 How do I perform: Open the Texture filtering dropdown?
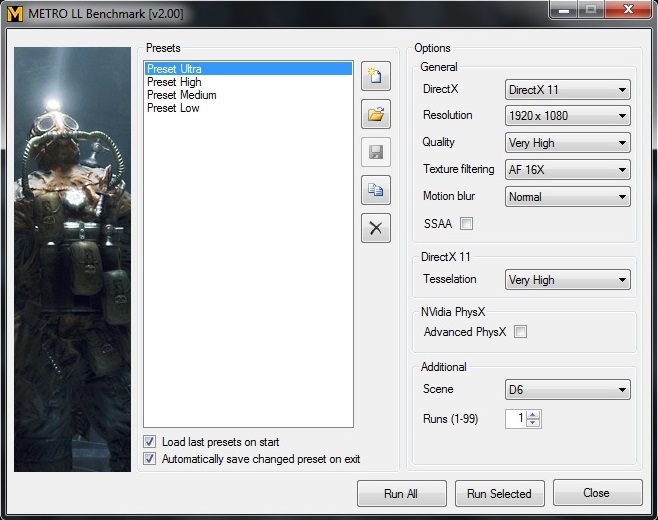click(x=567, y=170)
